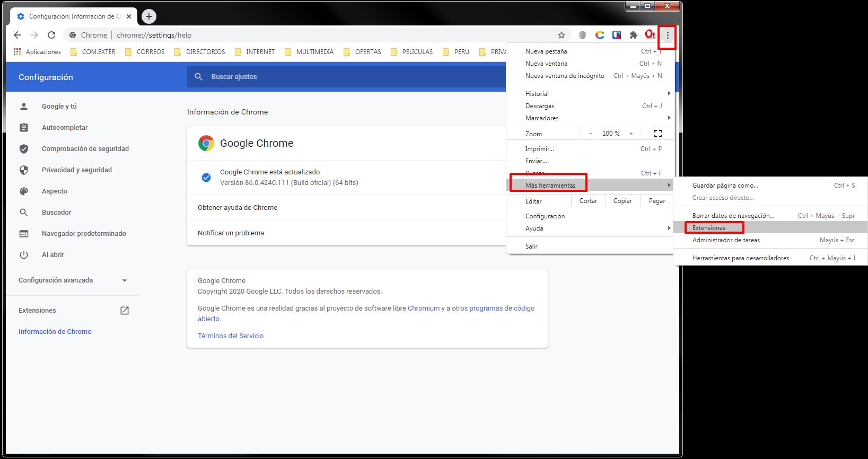Open the OFERTAS bookmarks folder
Viewport: 868px width, 459px height.
(362, 52)
